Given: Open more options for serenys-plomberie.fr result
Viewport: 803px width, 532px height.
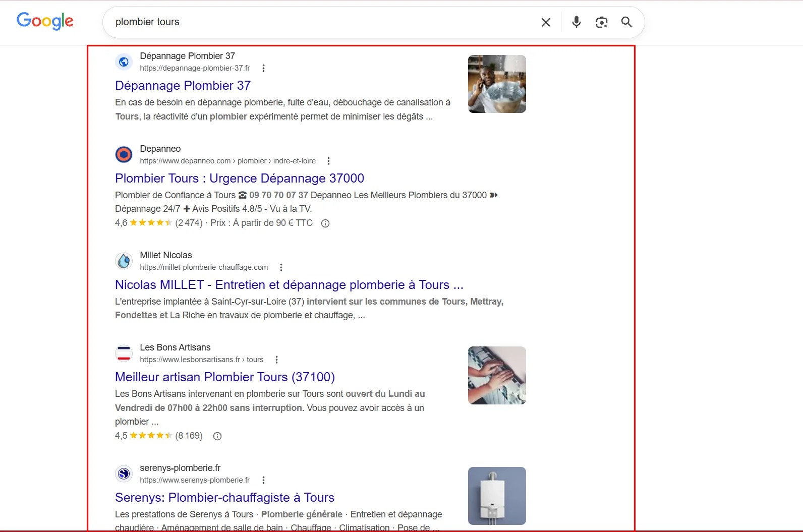Looking at the screenshot, I should pos(263,480).
